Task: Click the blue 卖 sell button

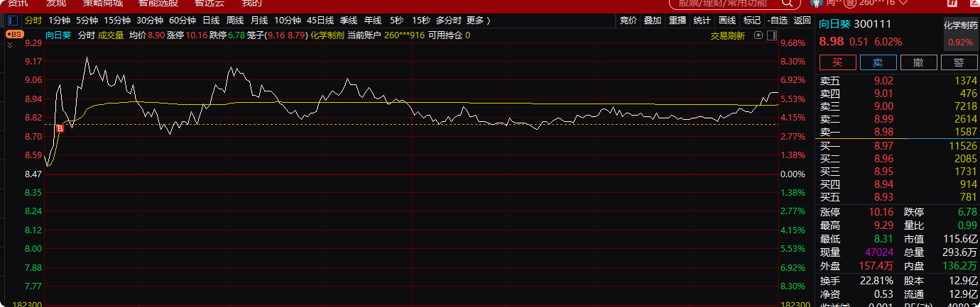Action: click(878, 62)
